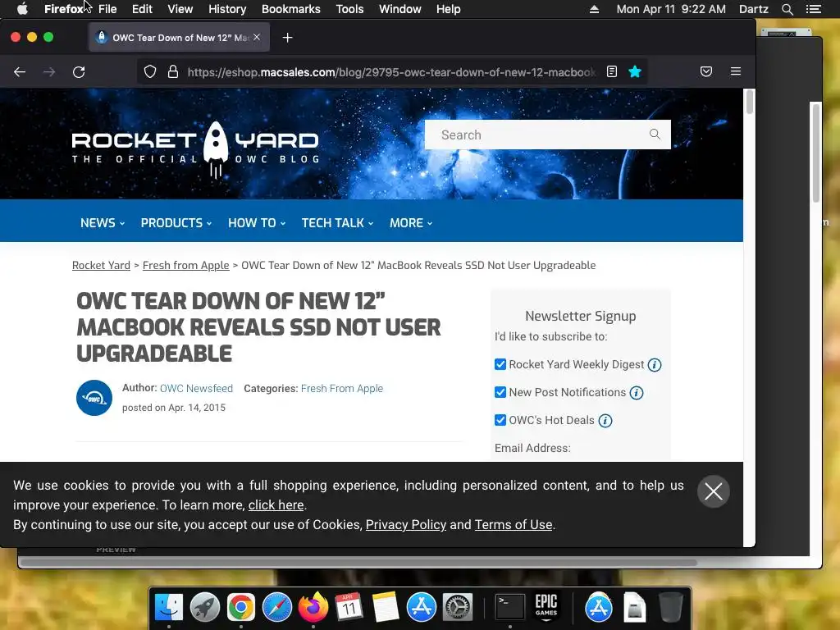840x630 pixels.
Task: Follow the Fresh from Apple breadcrumb link
Action: pyautogui.click(x=186, y=266)
